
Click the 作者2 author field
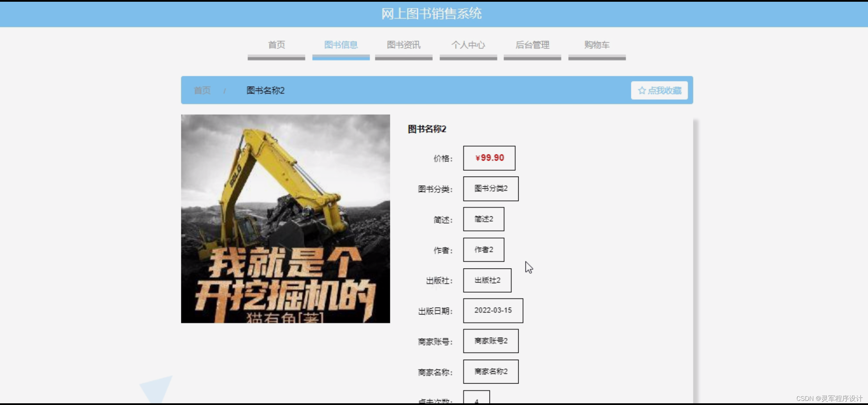click(x=483, y=249)
